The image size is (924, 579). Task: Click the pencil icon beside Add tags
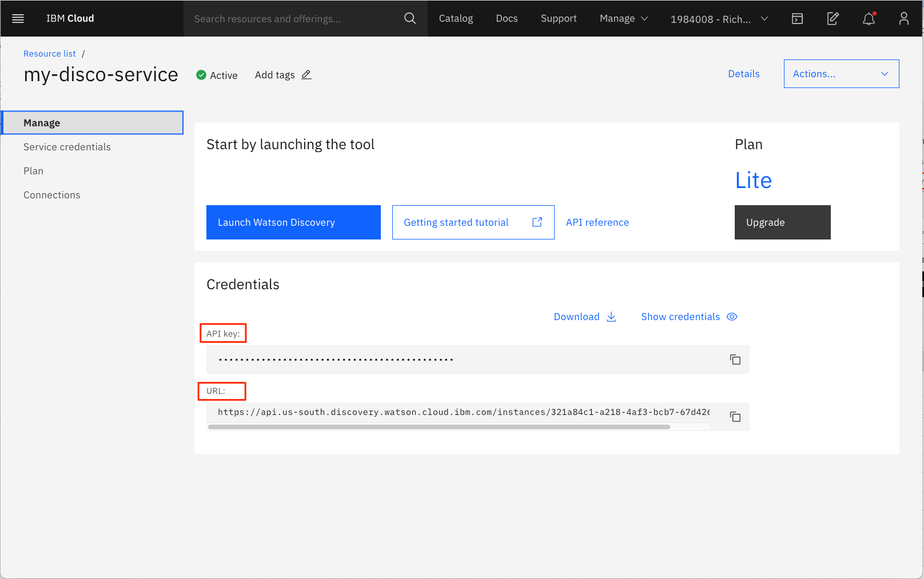306,75
